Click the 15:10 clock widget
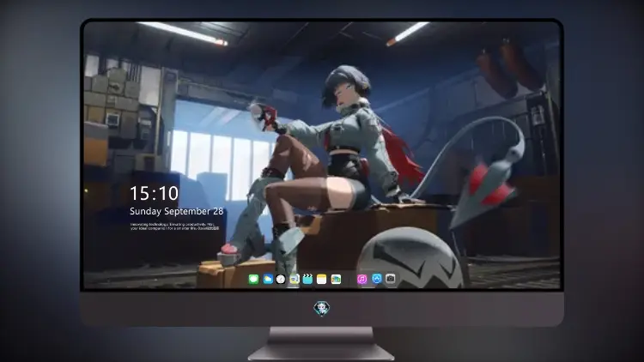This screenshot has width=644, height=362. click(154, 193)
